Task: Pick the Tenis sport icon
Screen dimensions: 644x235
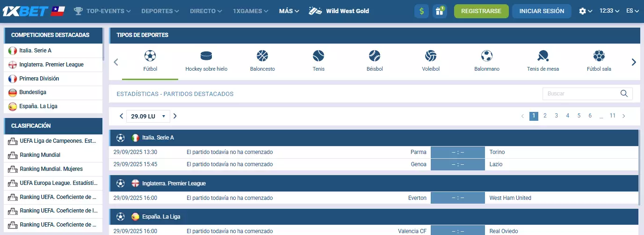Action: [318, 56]
